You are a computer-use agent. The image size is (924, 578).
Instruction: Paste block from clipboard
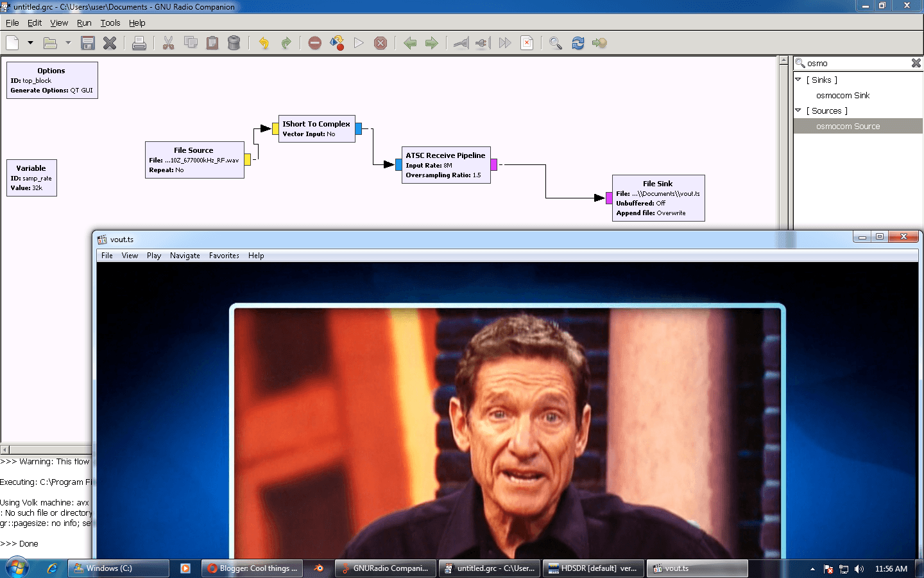pos(212,42)
